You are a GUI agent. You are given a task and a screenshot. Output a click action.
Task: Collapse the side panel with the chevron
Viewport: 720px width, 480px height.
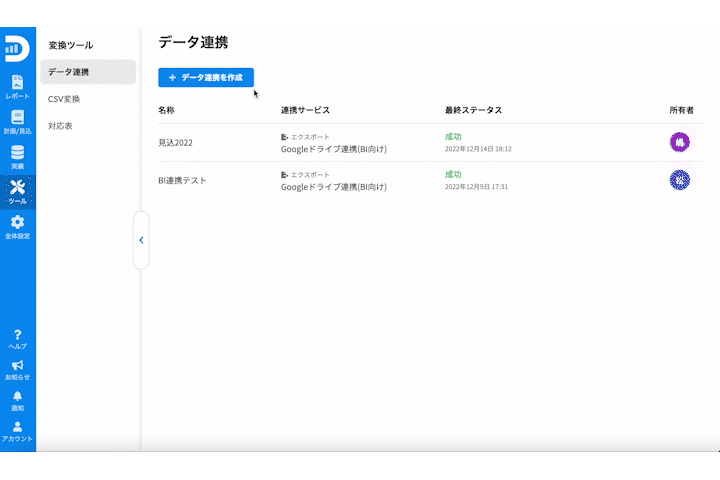pyautogui.click(x=141, y=240)
